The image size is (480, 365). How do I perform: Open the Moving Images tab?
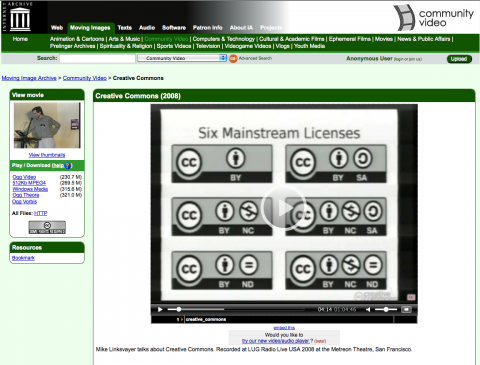tap(90, 28)
